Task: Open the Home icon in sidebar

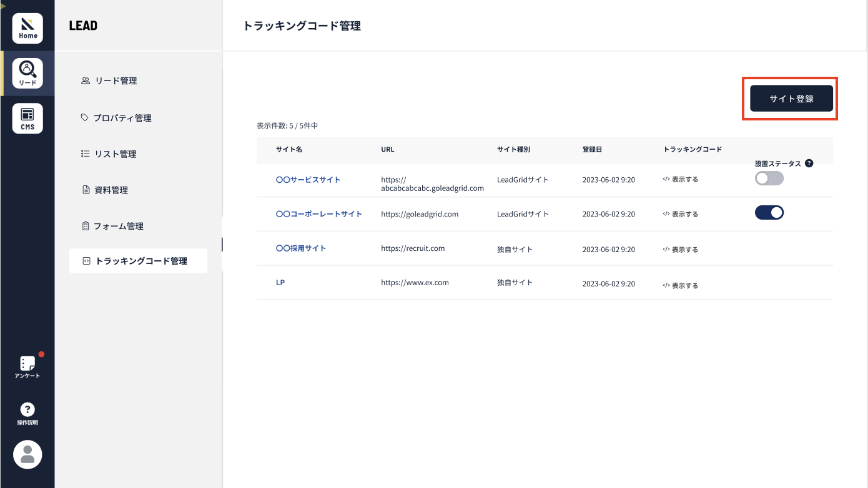Action: click(27, 28)
